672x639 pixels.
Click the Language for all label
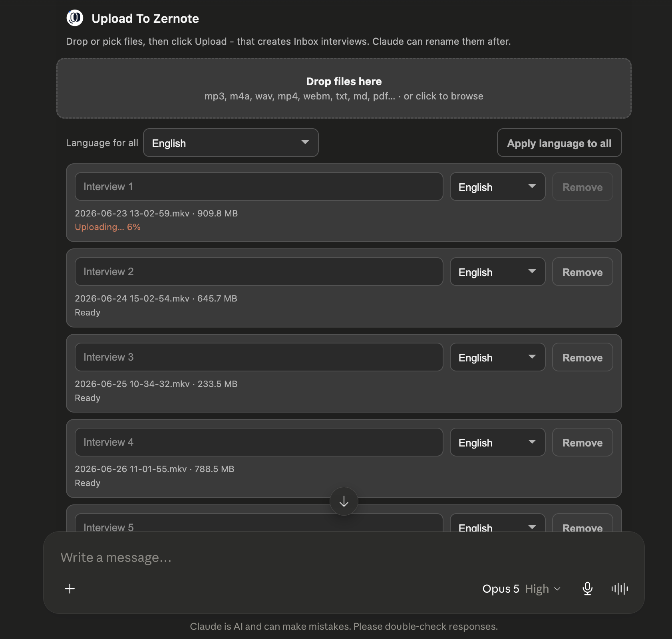[x=102, y=143]
